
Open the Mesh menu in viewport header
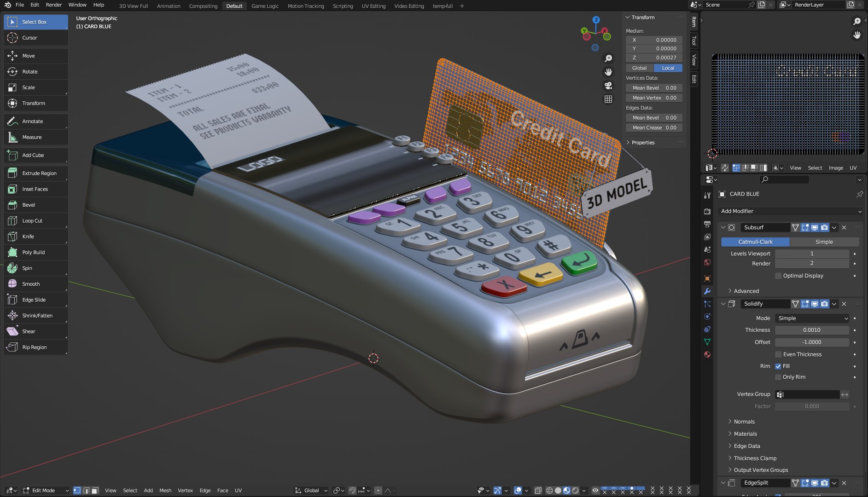tap(165, 491)
